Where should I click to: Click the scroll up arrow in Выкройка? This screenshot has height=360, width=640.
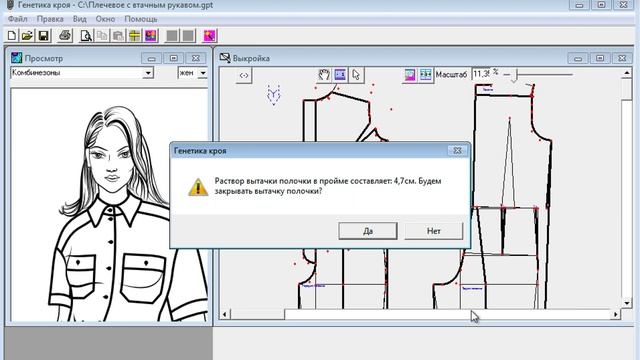pos(627,73)
